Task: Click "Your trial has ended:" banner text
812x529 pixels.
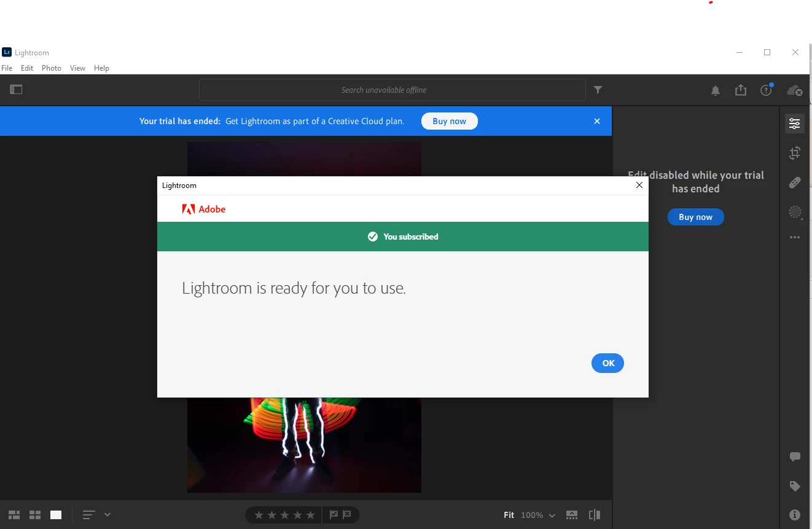Action: point(180,121)
